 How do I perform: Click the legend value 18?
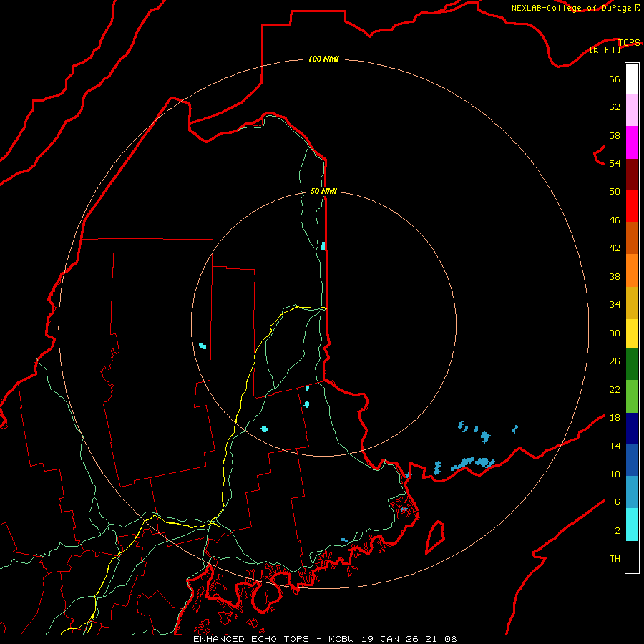615,418
